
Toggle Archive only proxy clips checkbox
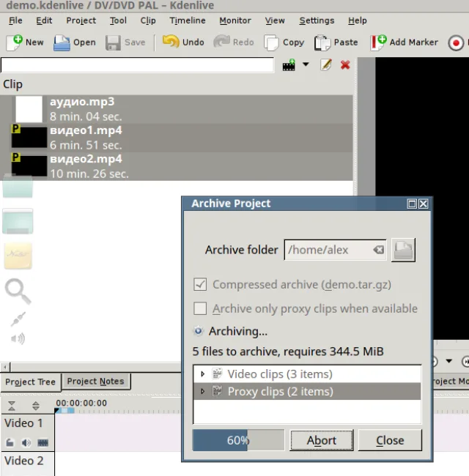(200, 308)
